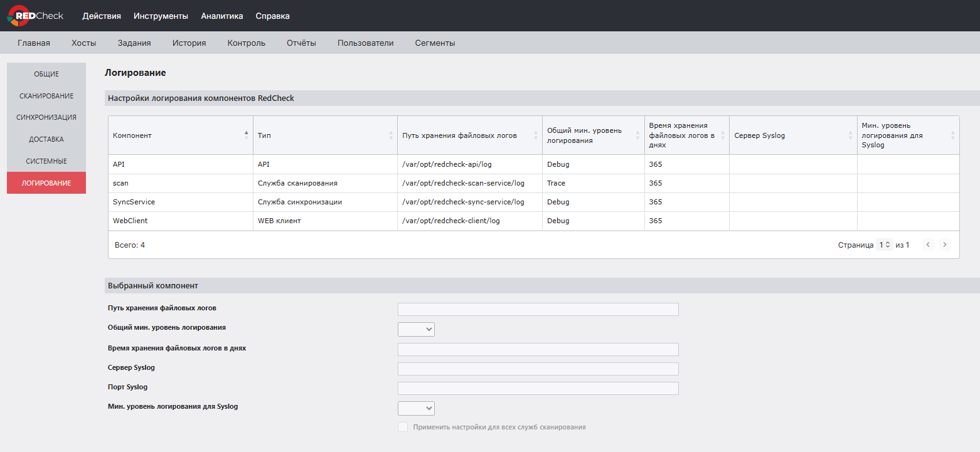This screenshot has width=980, height=452.
Task: Open the Справка menu
Action: point(273,16)
